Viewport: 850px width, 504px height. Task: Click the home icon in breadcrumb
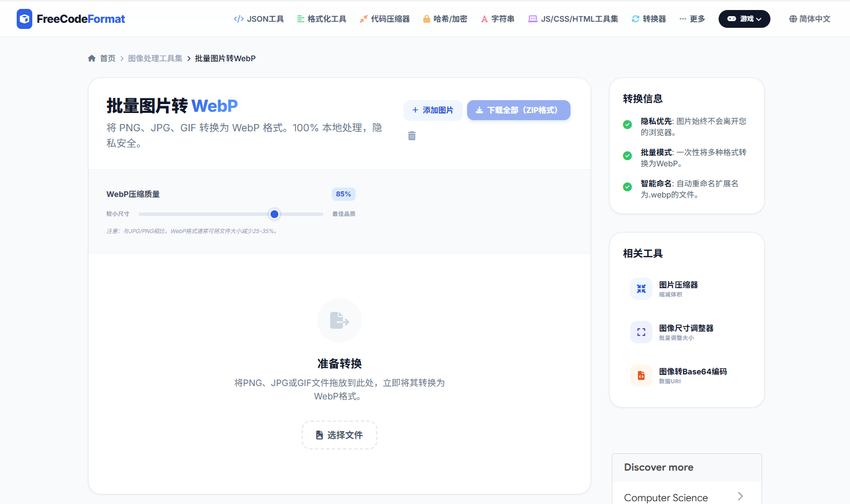(92, 58)
